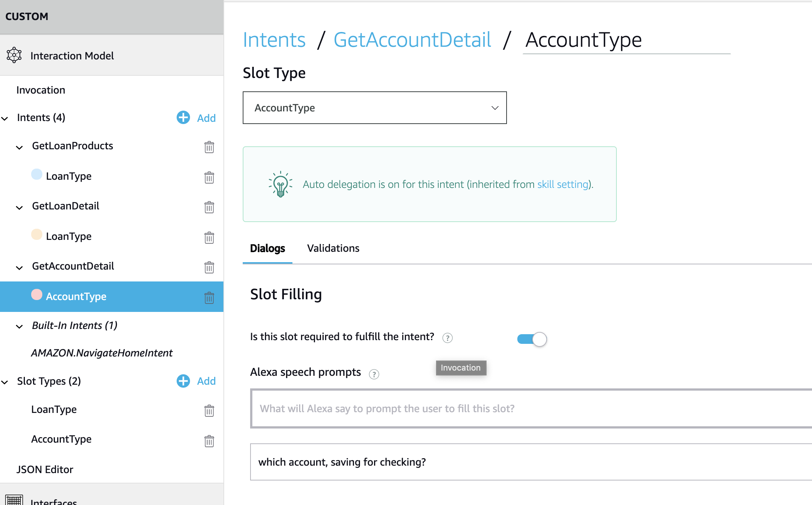Open the skill setting link

(563, 184)
